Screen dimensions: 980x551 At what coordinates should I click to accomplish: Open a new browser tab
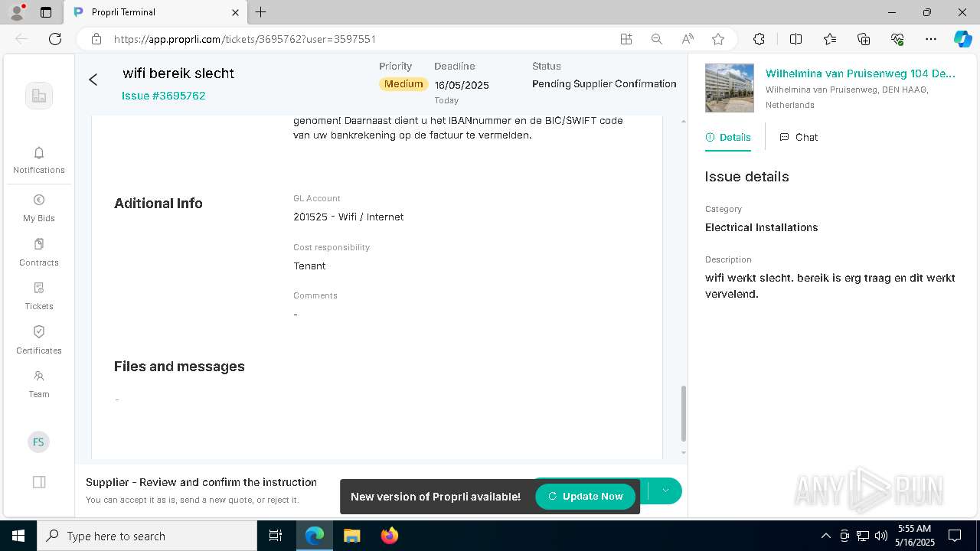[x=261, y=12]
